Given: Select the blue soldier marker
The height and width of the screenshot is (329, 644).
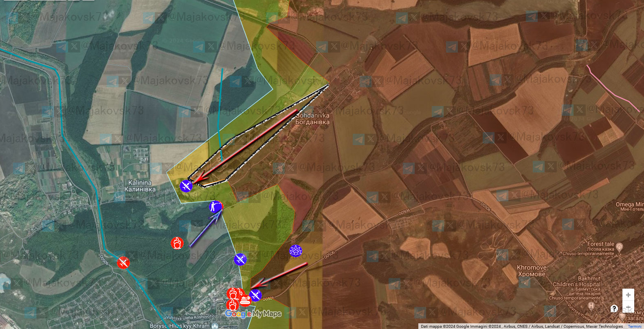Looking at the screenshot, I should 215,207.
